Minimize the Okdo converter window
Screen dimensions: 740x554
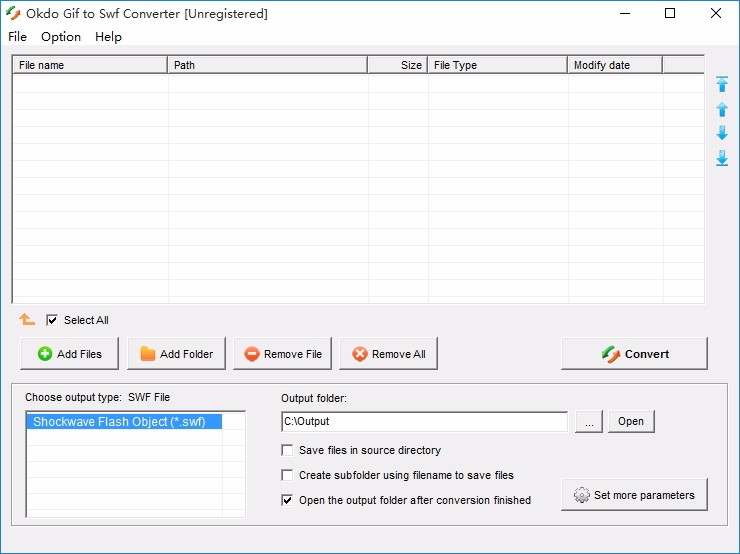[x=625, y=13]
